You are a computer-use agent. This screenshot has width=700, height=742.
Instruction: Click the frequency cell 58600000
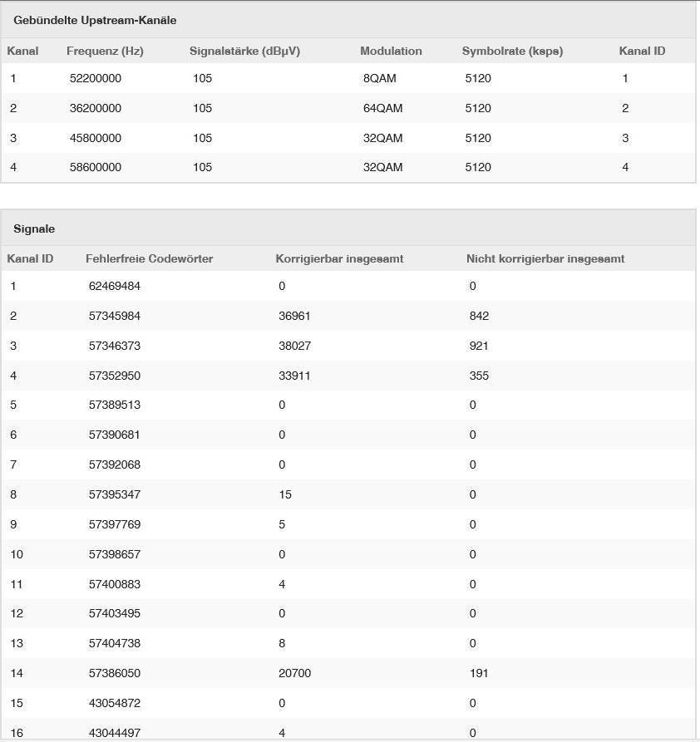[x=96, y=168]
